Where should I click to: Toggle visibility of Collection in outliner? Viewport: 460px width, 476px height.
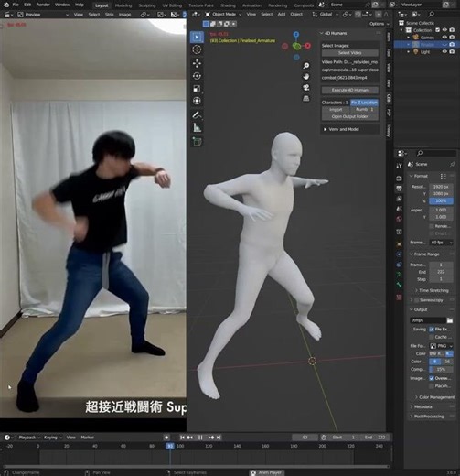click(444, 30)
